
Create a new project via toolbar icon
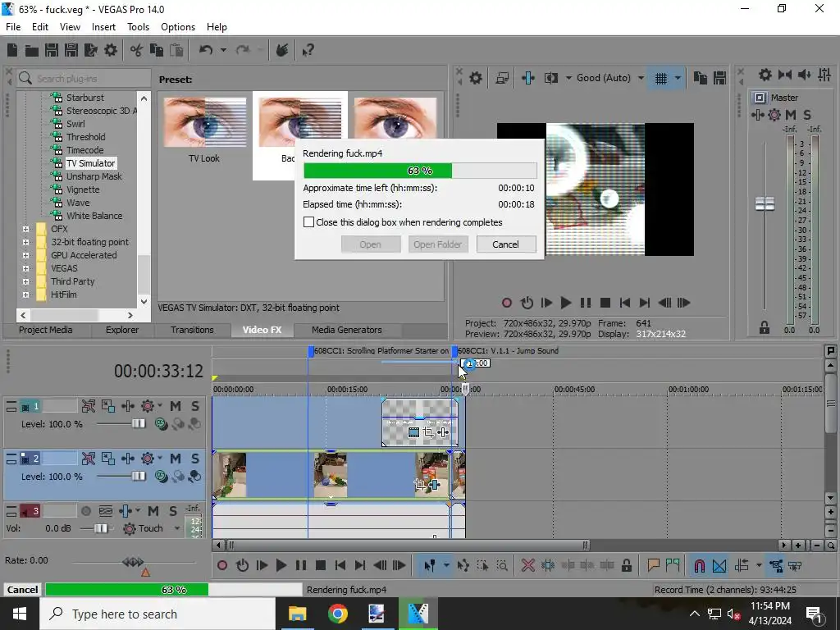(12, 50)
